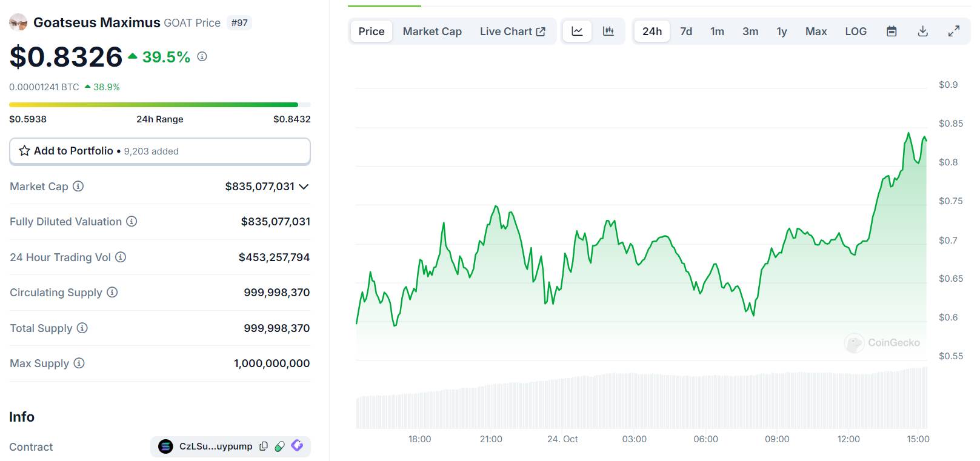This screenshot has height=461, width=980.
Task: Open the price change info icon
Action: [202, 56]
